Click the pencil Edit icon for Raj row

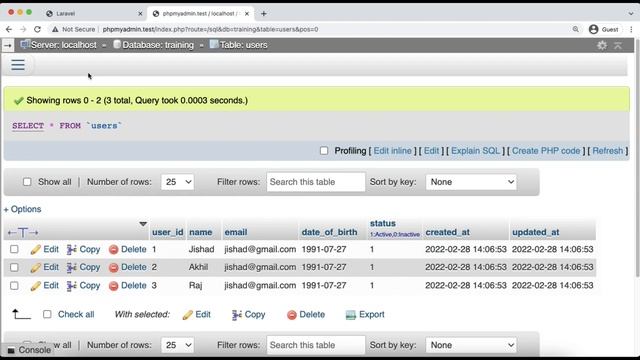pyautogui.click(x=36, y=286)
